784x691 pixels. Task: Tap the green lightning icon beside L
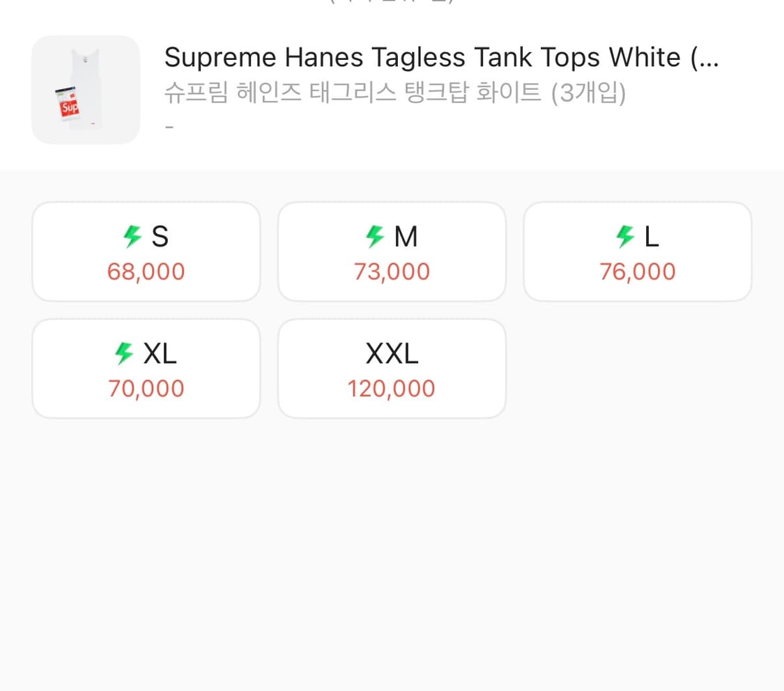[x=625, y=236]
